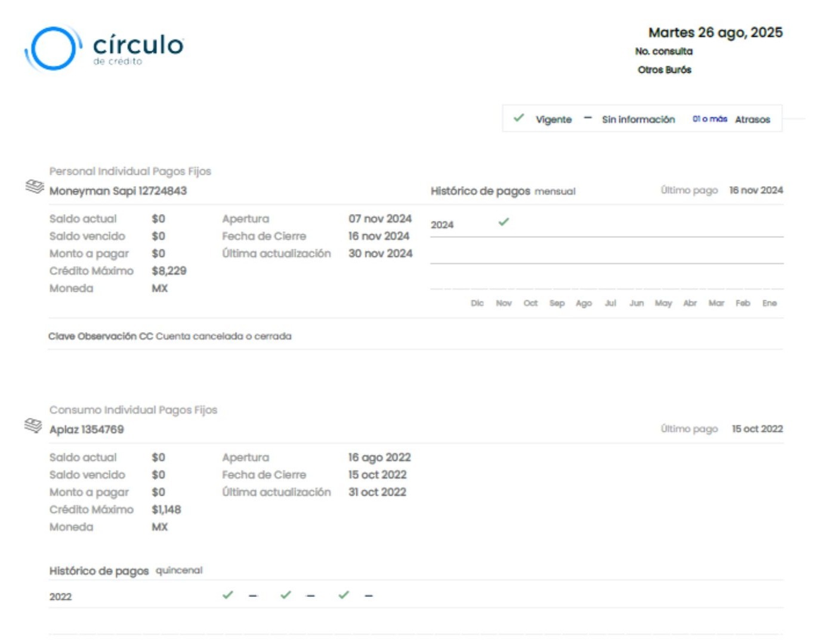Click the green Vigente checkmark in the legend

pyautogui.click(x=518, y=118)
